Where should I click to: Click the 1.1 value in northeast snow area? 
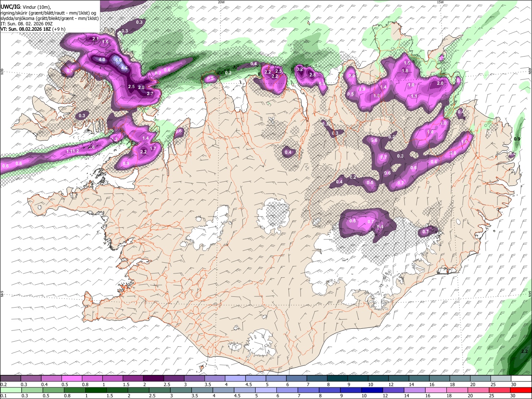click(414, 96)
